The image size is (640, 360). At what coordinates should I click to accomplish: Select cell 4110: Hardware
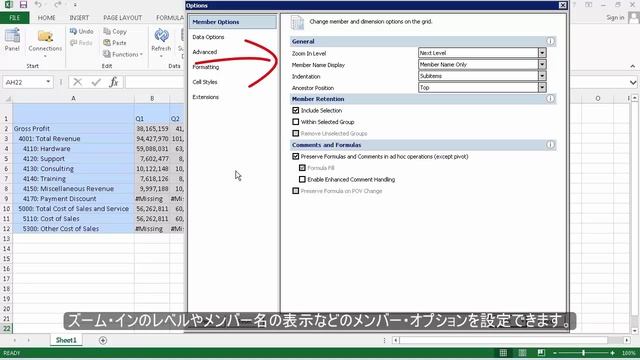(73, 149)
